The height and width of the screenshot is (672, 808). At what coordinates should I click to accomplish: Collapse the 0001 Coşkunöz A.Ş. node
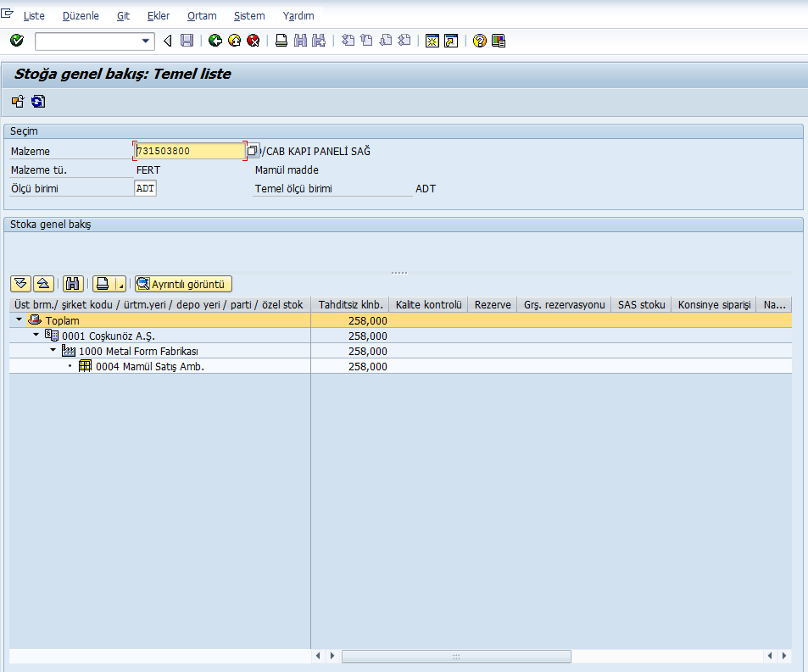click(36, 335)
